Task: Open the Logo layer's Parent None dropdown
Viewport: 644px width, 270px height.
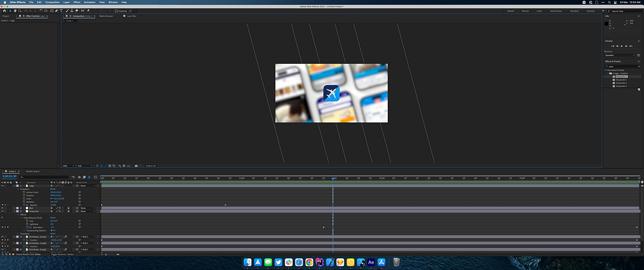Action: coord(88,186)
